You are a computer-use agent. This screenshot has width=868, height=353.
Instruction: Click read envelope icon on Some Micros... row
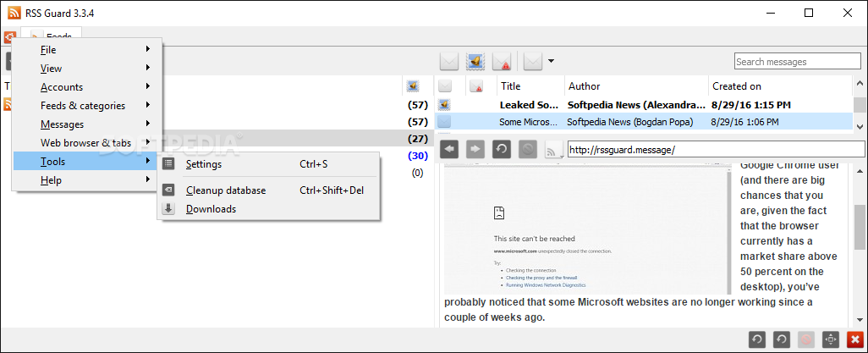[444, 122]
